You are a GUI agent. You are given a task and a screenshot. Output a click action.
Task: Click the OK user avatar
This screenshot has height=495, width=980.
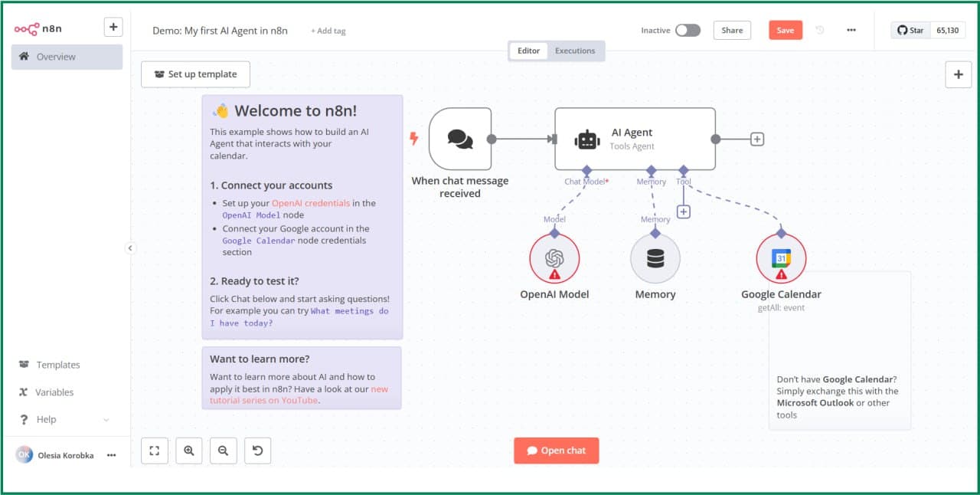pos(24,454)
